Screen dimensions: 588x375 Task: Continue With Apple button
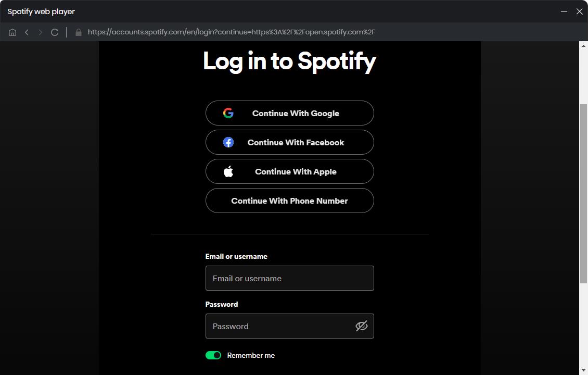(289, 171)
